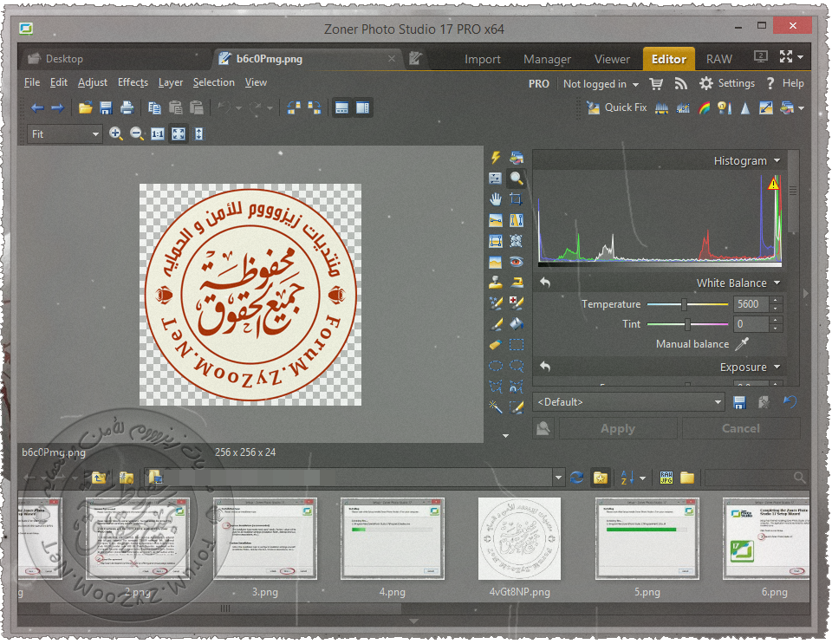Select the 4vGt8NP.png thumbnail
Image resolution: width=832 pixels, height=644 pixels.
(519, 538)
